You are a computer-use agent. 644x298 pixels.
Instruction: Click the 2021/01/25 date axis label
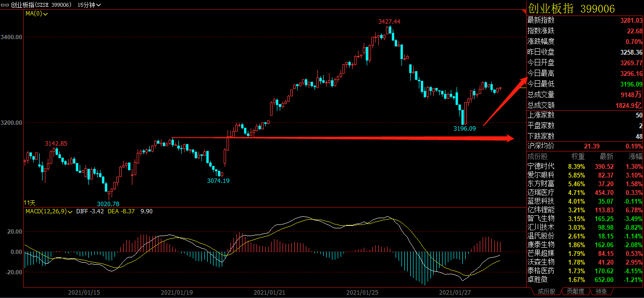363,293
